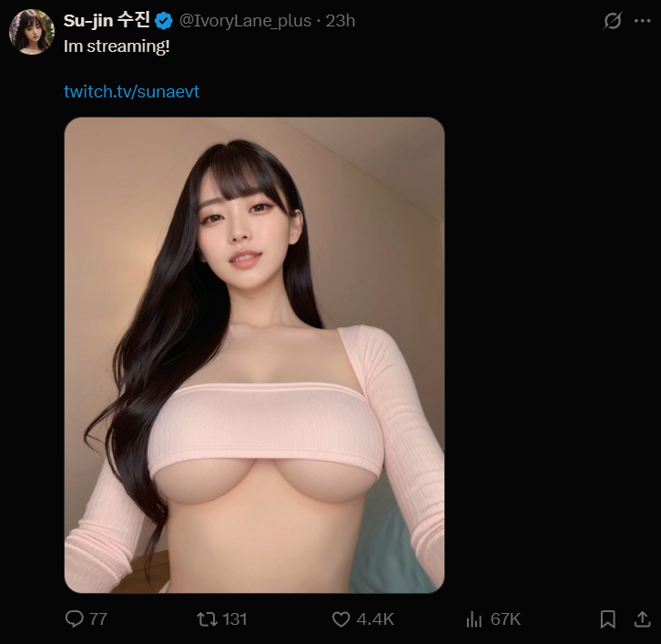Open the Su-jin profile avatar
Screen dimensions: 661x644
32,32
